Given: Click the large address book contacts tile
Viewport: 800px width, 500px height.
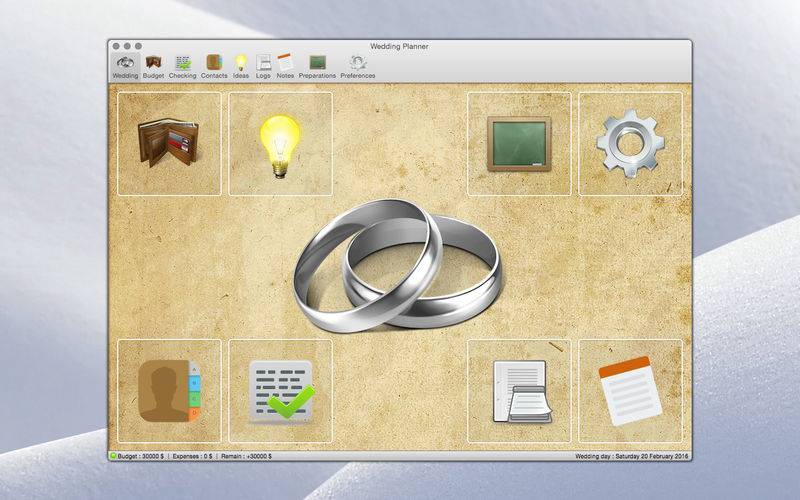Looking at the screenshot, I should [169, 391].
